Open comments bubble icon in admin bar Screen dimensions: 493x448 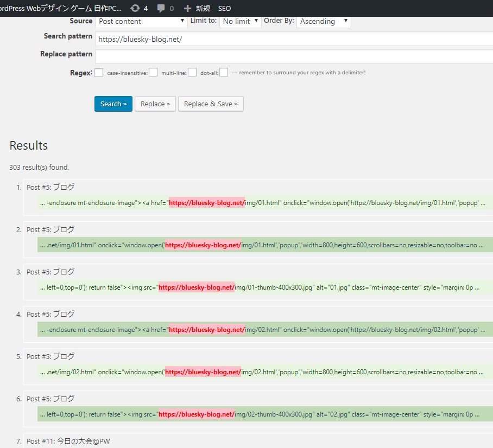click(x=161, y=9)
